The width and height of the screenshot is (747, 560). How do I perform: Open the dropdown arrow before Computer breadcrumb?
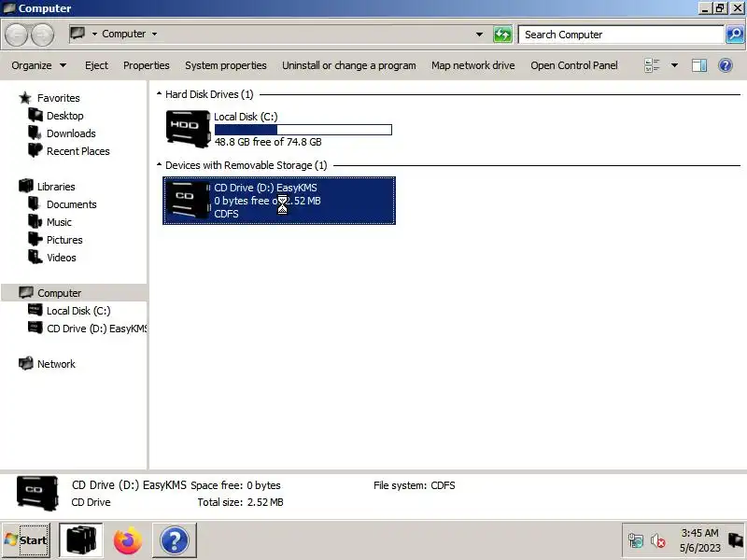(94, 34)
